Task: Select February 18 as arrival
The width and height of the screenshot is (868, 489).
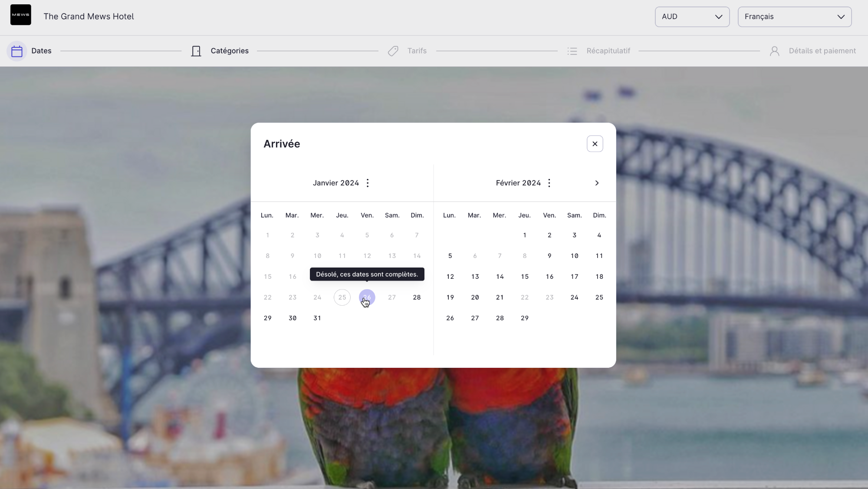Action: pos(599,277)
